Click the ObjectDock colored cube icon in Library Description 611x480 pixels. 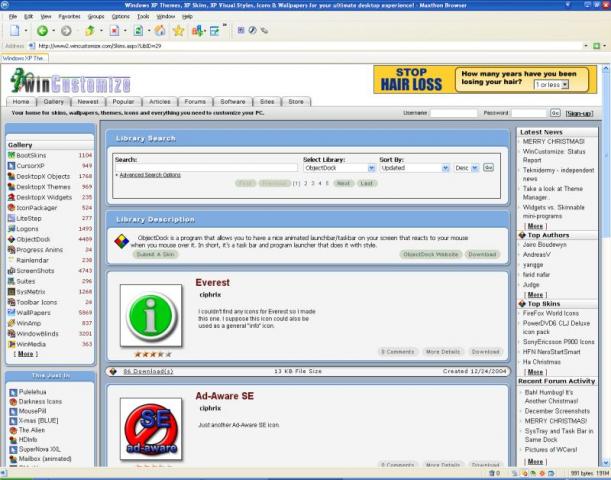pos(122,242)
